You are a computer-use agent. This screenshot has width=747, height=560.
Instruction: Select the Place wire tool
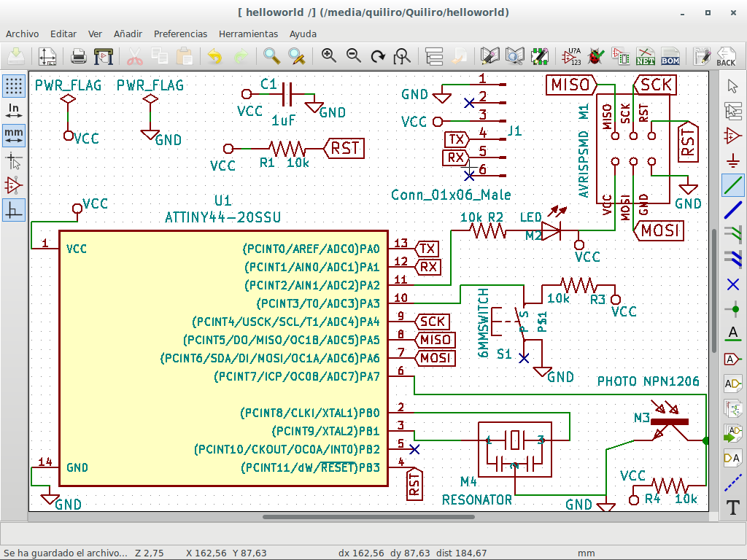coord(732,185)
